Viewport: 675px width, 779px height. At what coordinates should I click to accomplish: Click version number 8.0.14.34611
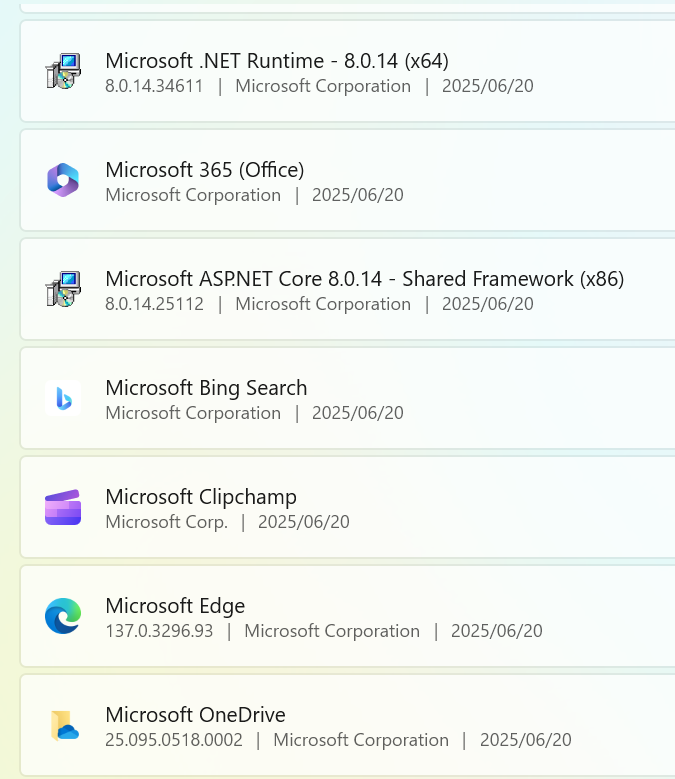click(x=154, y=86)
